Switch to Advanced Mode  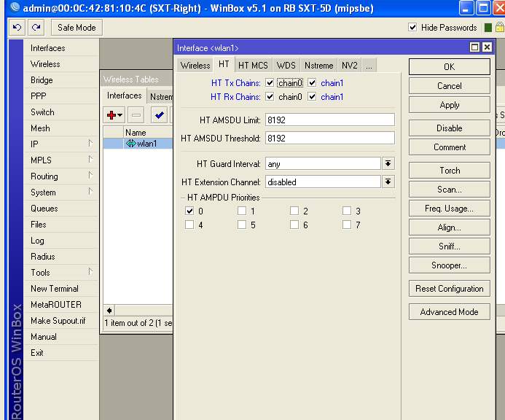450,311
